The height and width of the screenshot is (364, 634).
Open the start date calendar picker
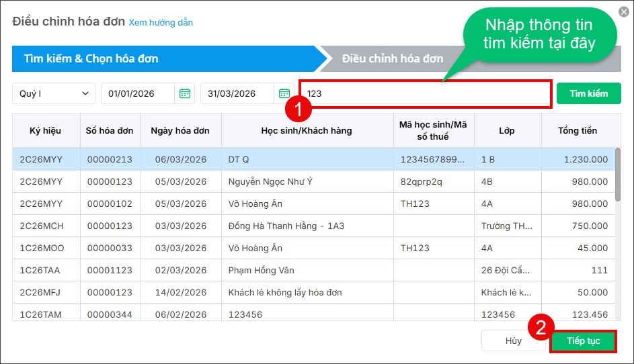[x=185, y=93]
